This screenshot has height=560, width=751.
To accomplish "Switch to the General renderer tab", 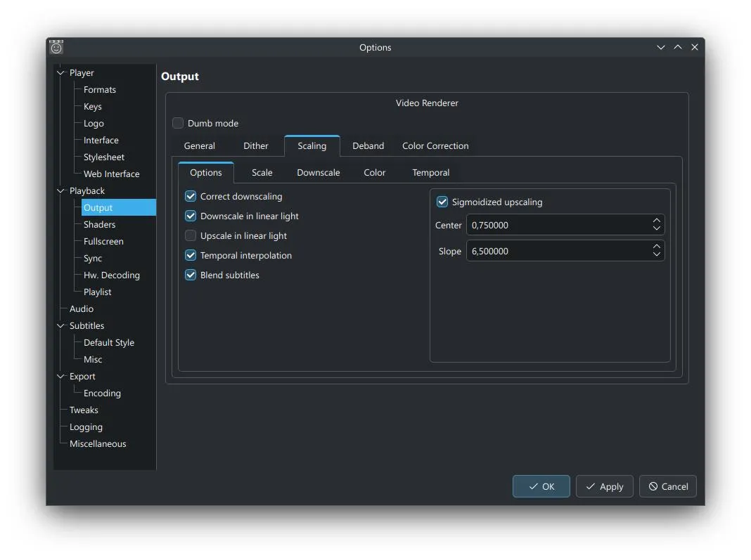I will pos(199,146).
